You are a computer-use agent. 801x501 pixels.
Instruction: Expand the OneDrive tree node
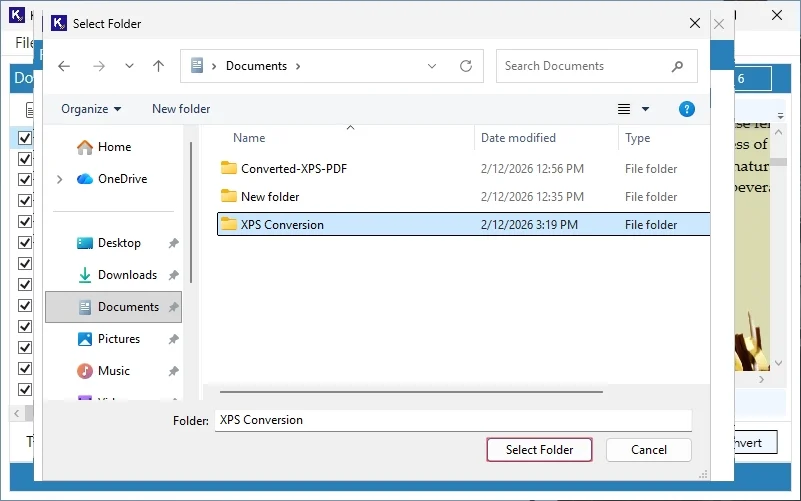pyautogui.click(x=59, y=179)
